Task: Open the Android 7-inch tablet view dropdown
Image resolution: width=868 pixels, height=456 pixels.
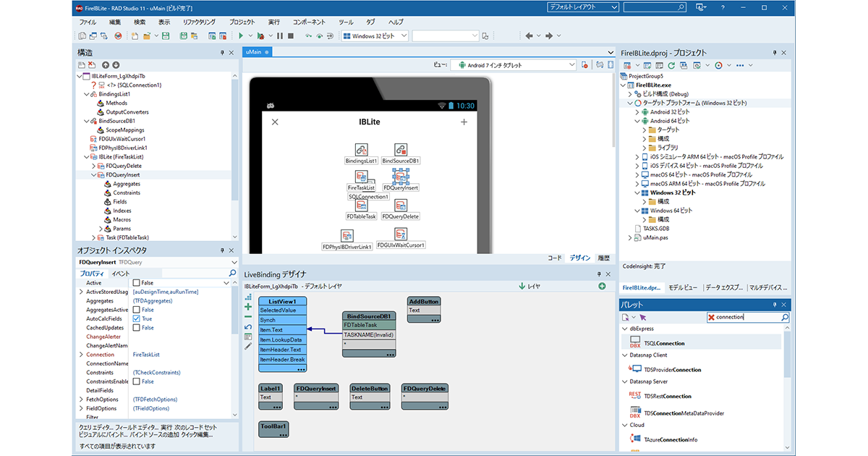Action: click(x=571, y=65)
